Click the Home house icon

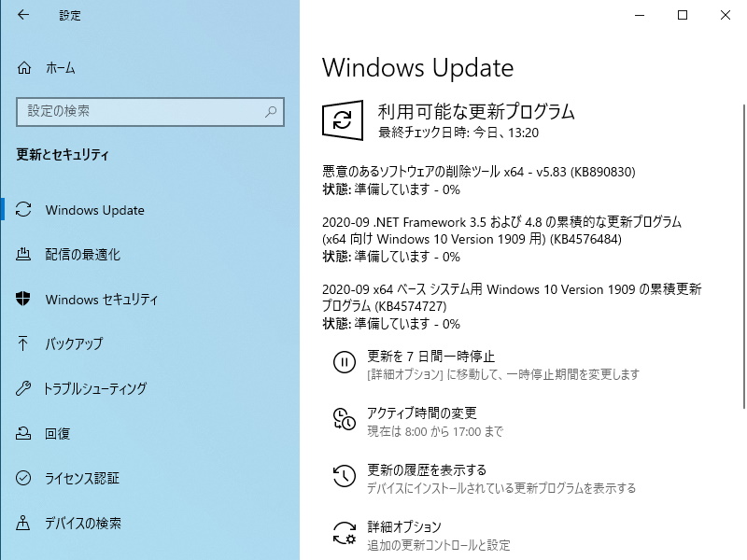click(24, 68)
